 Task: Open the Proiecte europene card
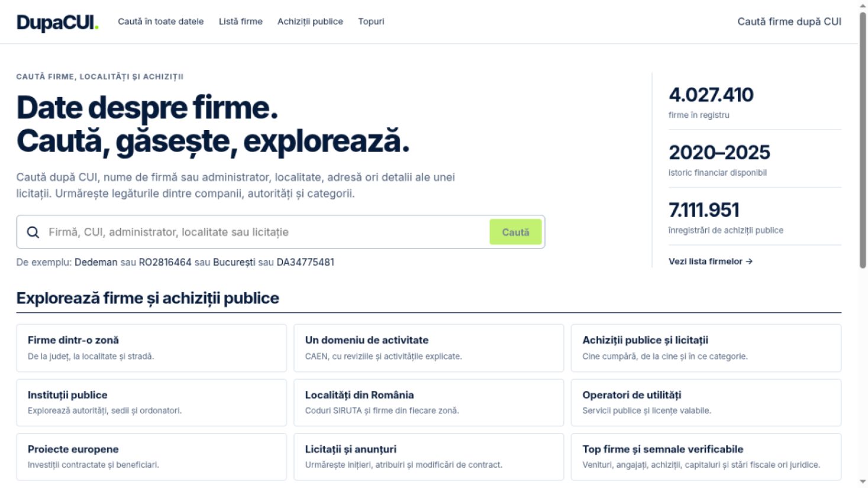151,457
